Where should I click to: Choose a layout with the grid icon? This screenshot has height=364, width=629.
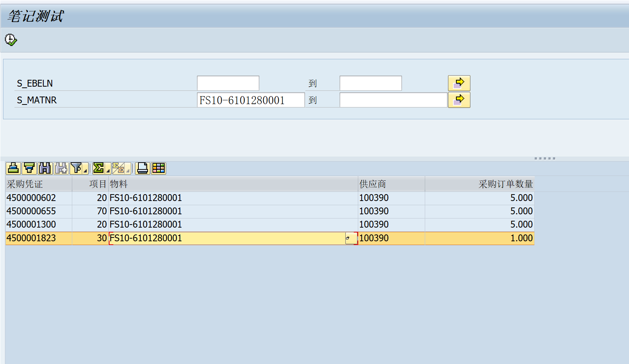[x=159, y=168]
